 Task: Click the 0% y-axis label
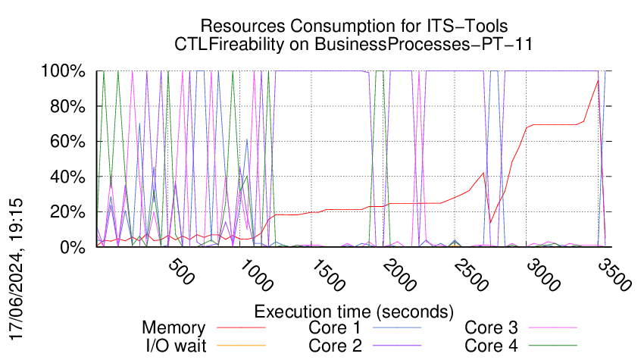73,248
